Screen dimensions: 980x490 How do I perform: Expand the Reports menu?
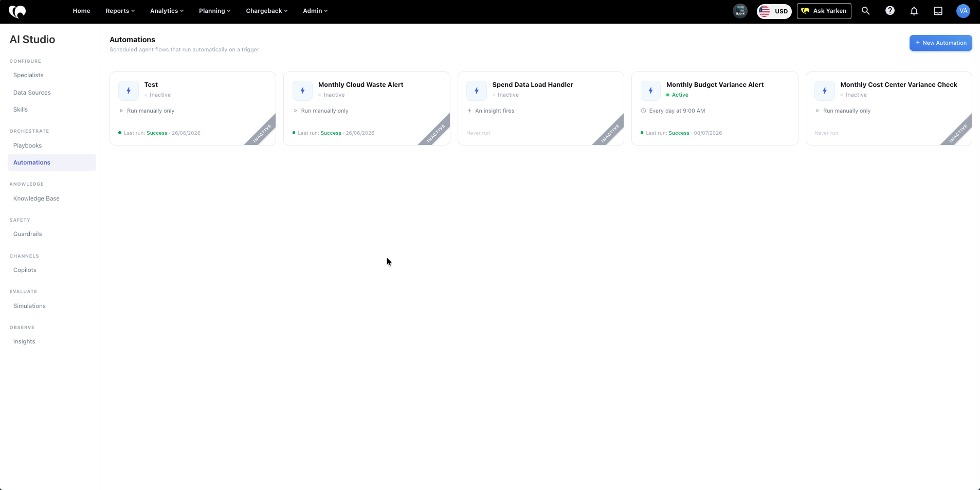(120, 11)
